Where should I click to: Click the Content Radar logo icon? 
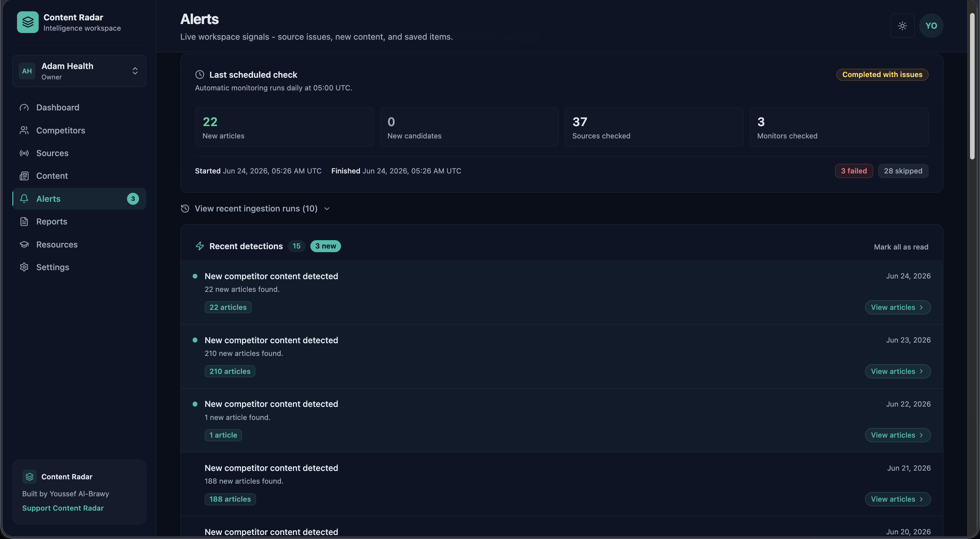click(27, 22)
